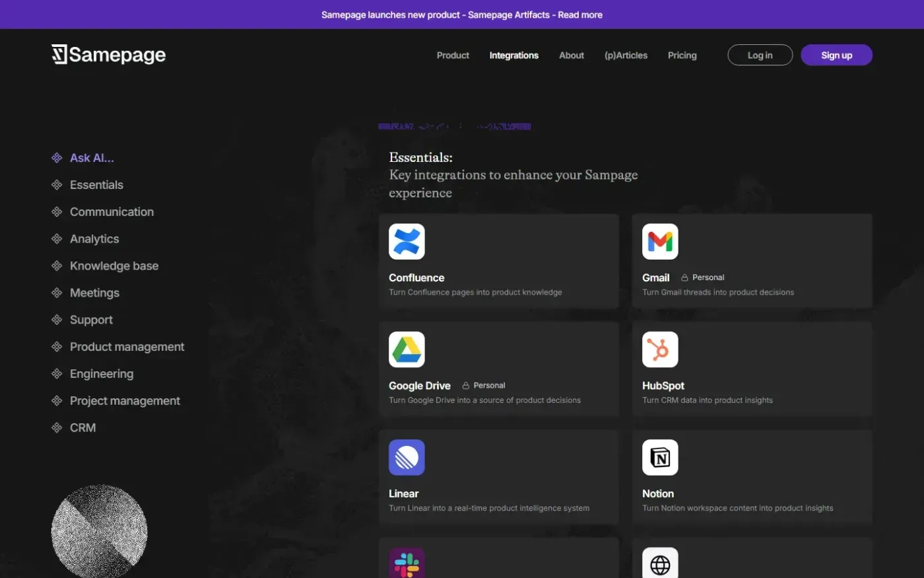The width and height of the screenshot is (924, 578).
Task: Go to the Pricing page
Action: click(682, 55)
